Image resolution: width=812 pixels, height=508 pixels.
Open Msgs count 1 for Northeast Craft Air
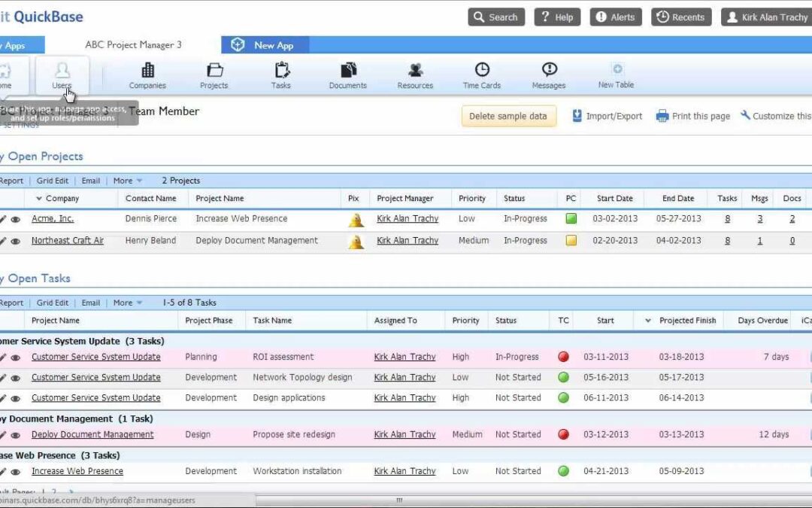tap(759, 241)
